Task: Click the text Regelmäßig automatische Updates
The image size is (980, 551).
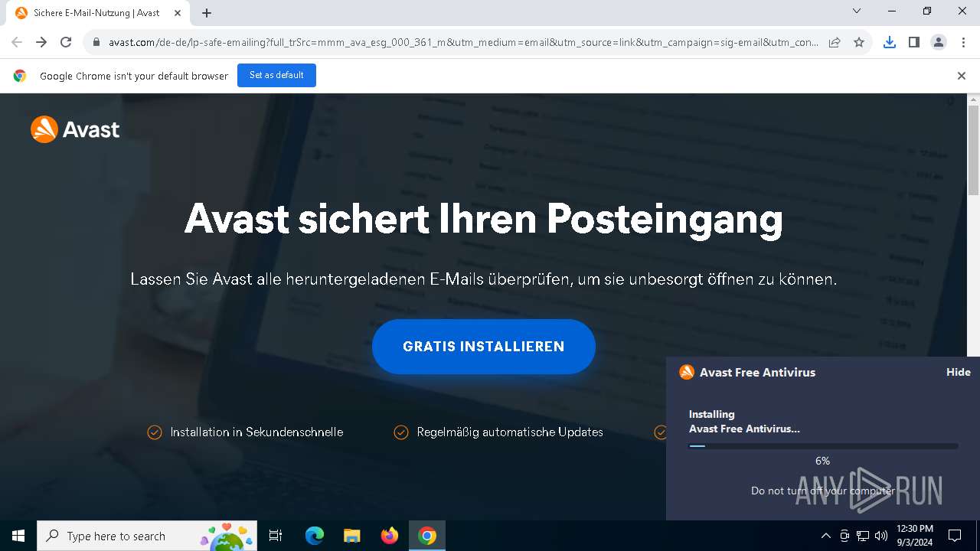Action: (x=510, y=432)
